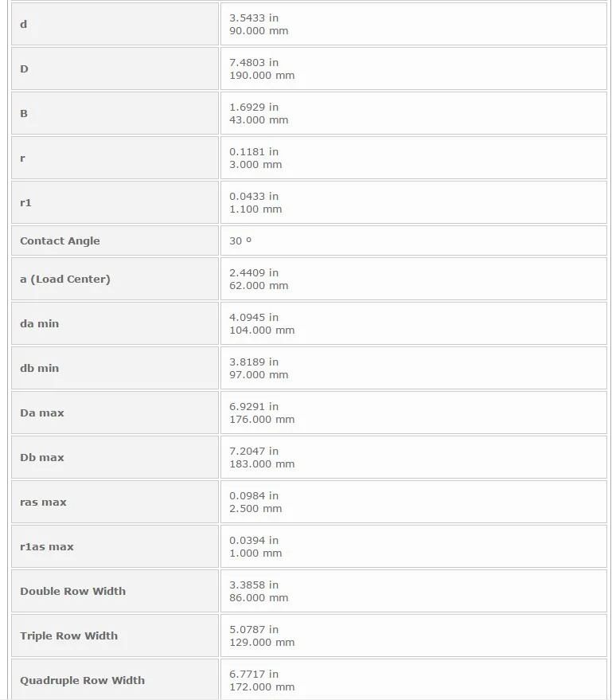The image size is (612, 700).
Task: Click the 'db min' label cell
Action: pyautogui.click(x=115, y=368)
